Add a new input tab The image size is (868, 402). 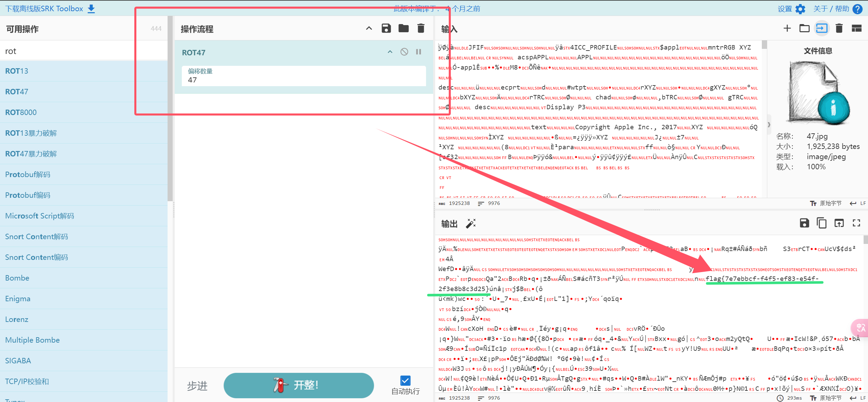[787, 28]
